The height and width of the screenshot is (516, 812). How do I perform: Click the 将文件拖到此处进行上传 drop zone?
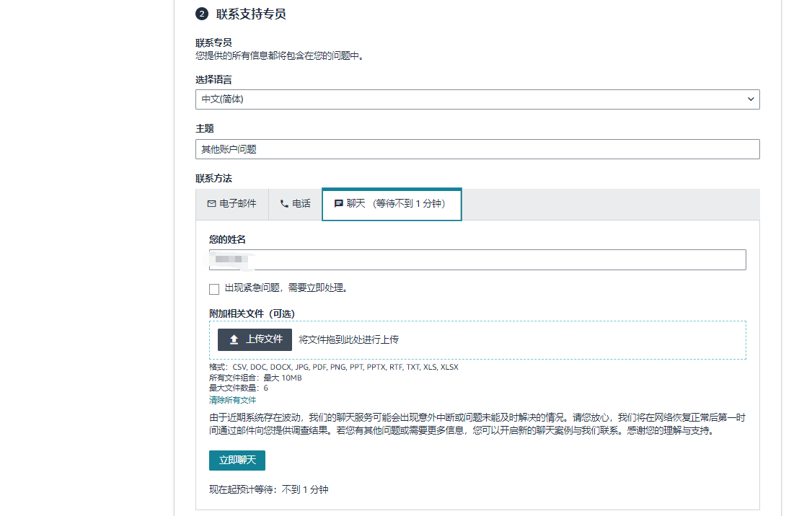tap(505, 339)
